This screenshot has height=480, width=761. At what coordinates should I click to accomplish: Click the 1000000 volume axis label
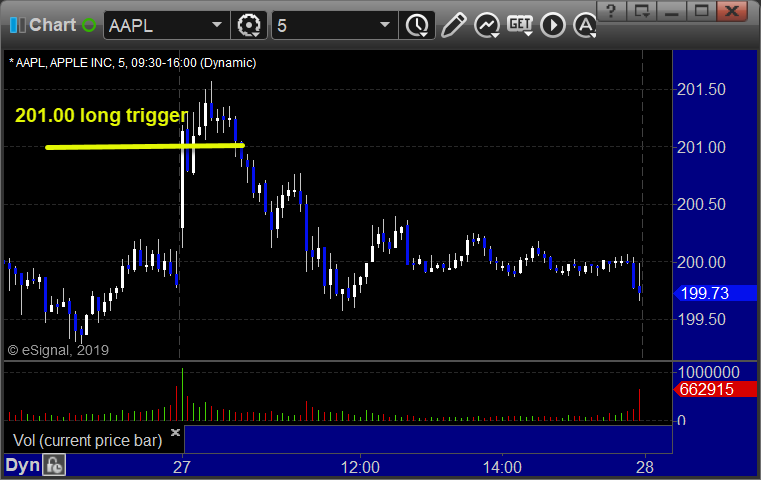click(709, 372)
